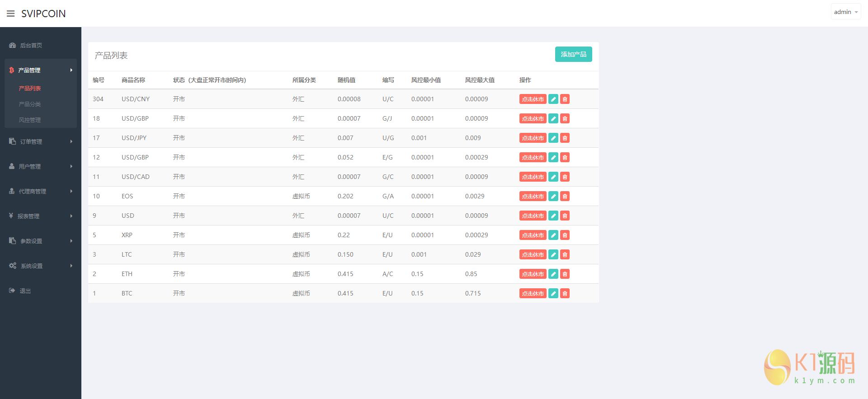Open 产品分类 submenu item
The width and height of the screenshot is (868, 399).
[x=30, y=104]
